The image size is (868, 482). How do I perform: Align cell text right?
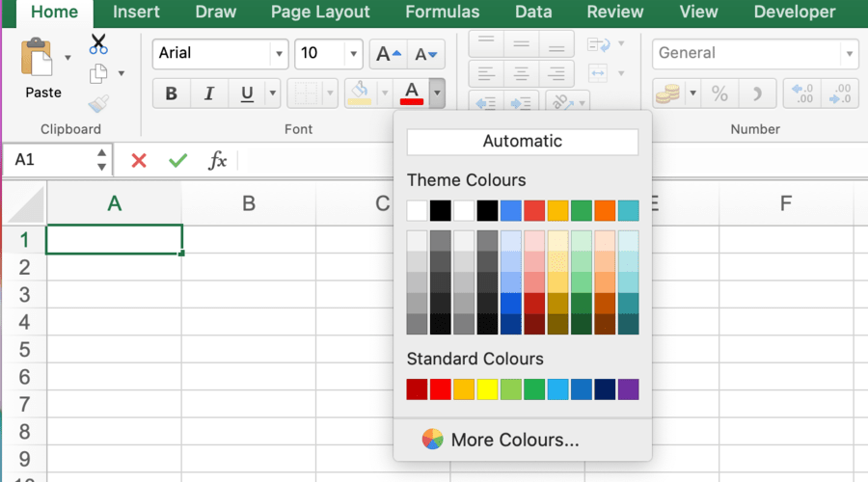pos(556,73)
